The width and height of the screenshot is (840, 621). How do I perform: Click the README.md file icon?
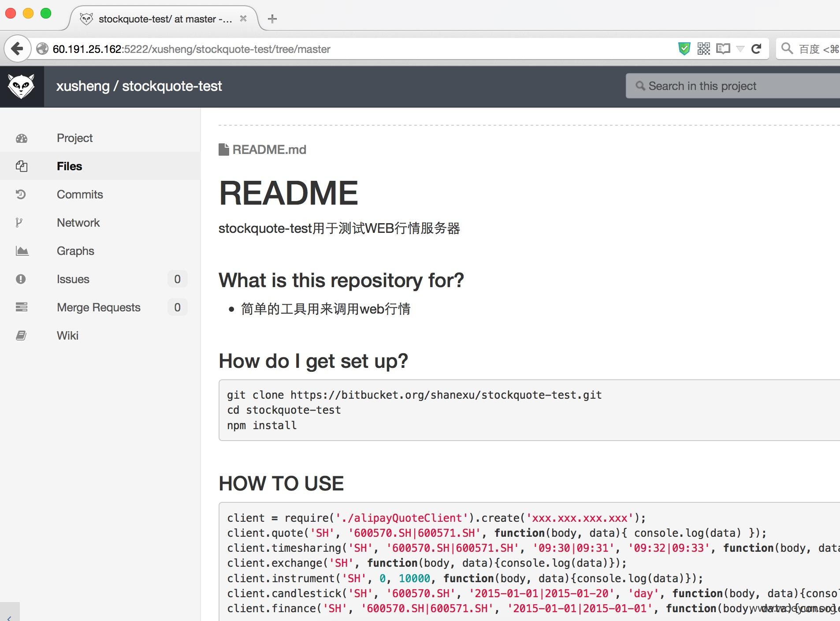[224, 150]
